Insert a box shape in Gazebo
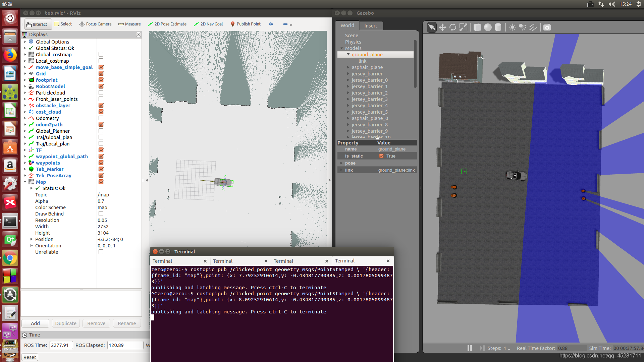644x362 pixels. tap(477, 27)
